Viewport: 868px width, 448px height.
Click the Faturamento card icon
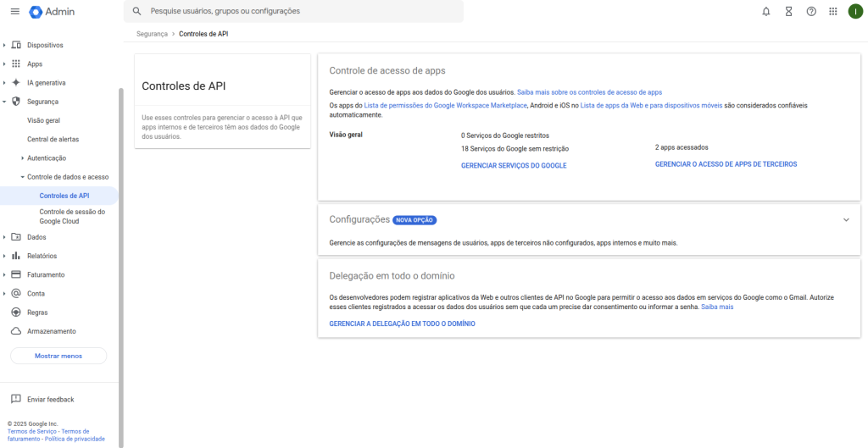[16, 275]
